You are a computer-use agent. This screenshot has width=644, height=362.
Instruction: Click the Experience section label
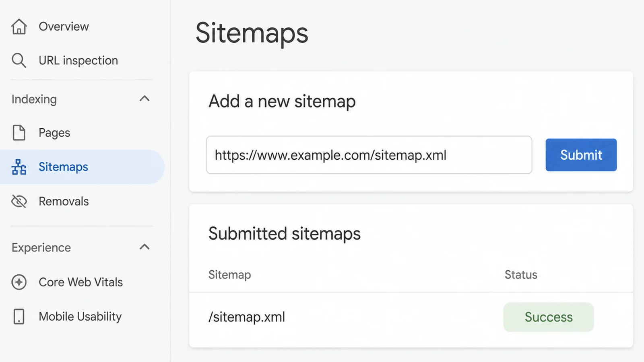coord(41,247)
